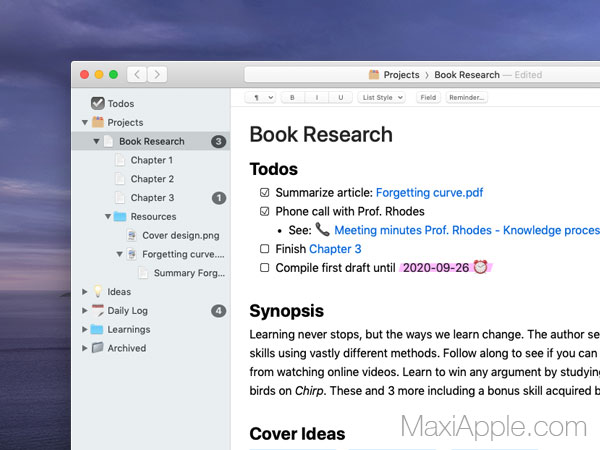Go back with the left arrow button

pos(137,75)
